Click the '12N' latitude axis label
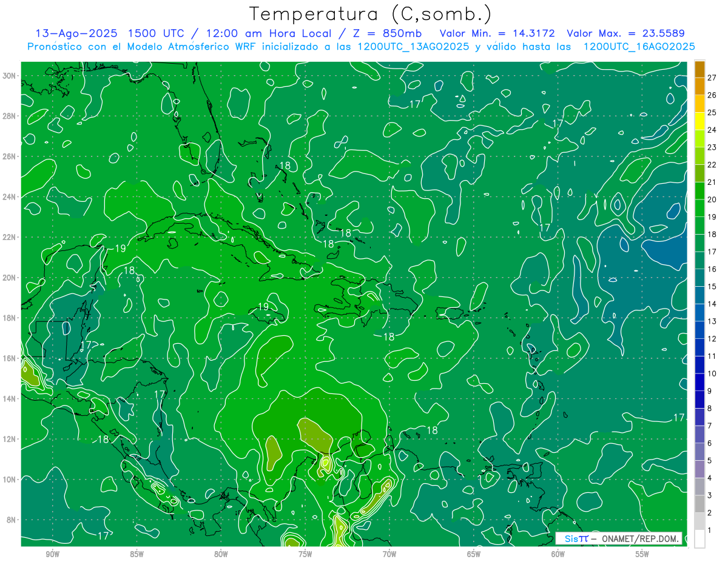 point(9,439)
